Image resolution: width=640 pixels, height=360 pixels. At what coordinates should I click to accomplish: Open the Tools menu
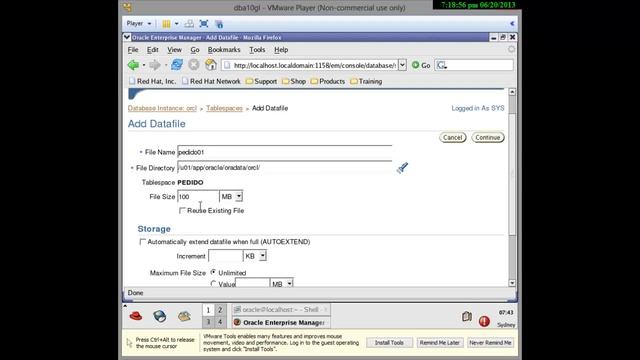point(257,50)
